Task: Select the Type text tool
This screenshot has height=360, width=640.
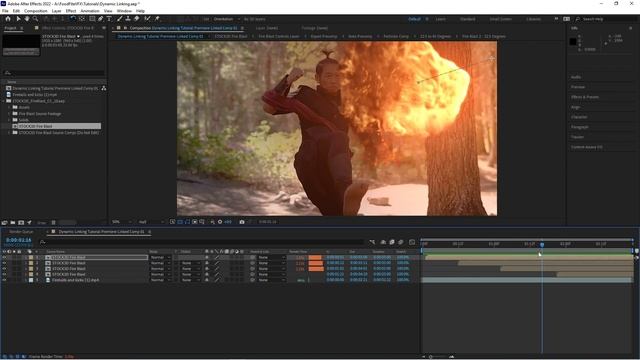Action: [109, 19]
